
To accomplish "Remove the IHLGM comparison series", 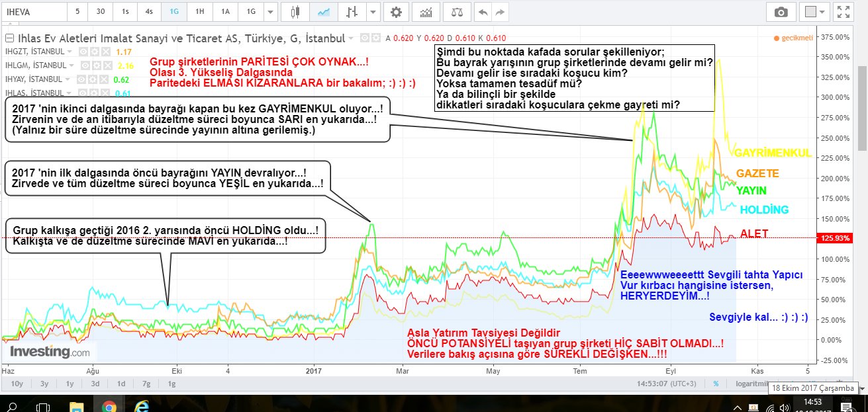I will coord(107,65).
